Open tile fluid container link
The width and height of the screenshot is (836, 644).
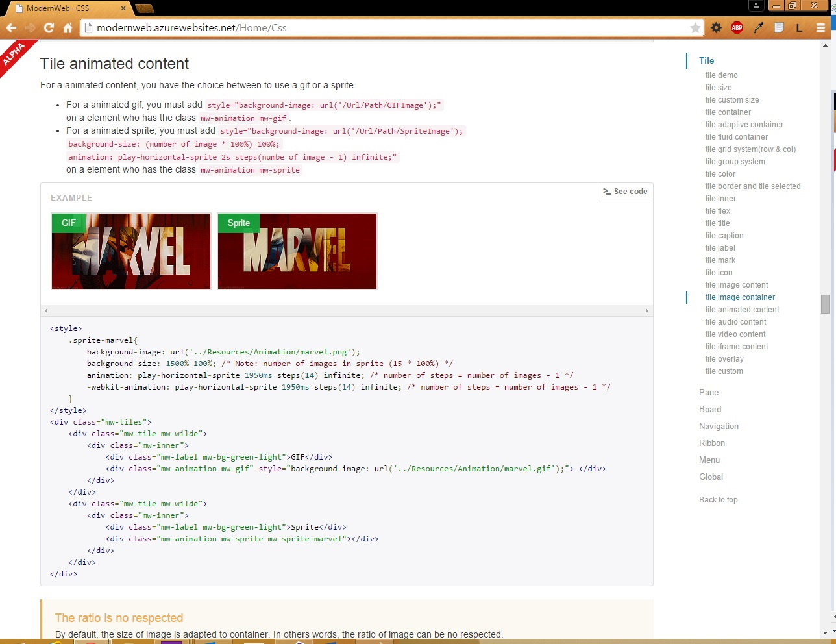(737, 137)
